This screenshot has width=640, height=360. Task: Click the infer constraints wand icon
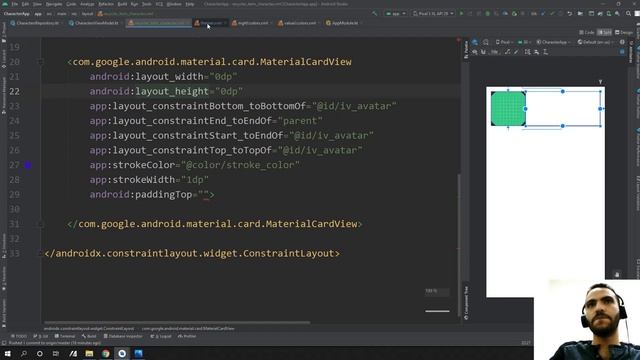click(516, 52)
